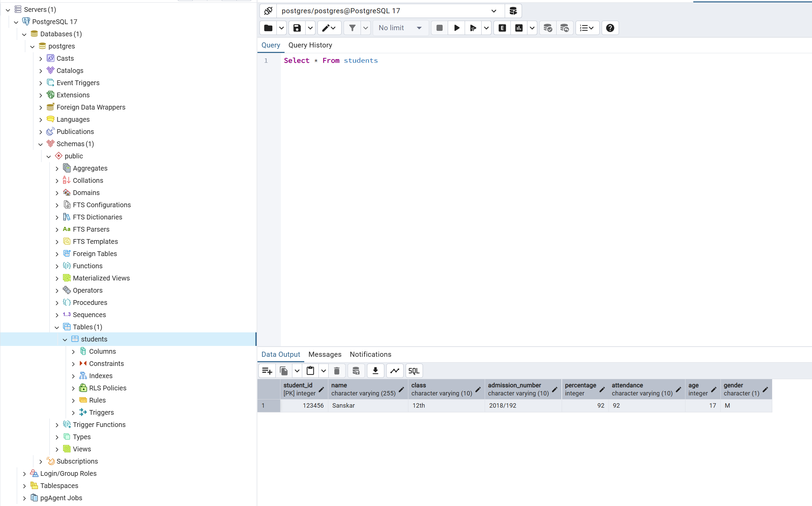Click the Open File folder icon
Viewport: 812px width, 506px height.
268,28
